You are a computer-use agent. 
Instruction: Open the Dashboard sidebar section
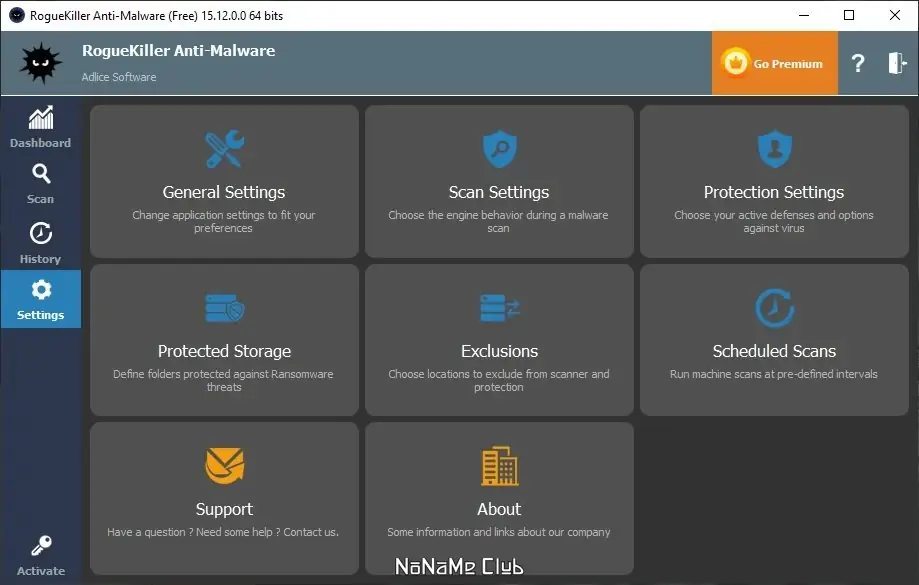(40, 127)
